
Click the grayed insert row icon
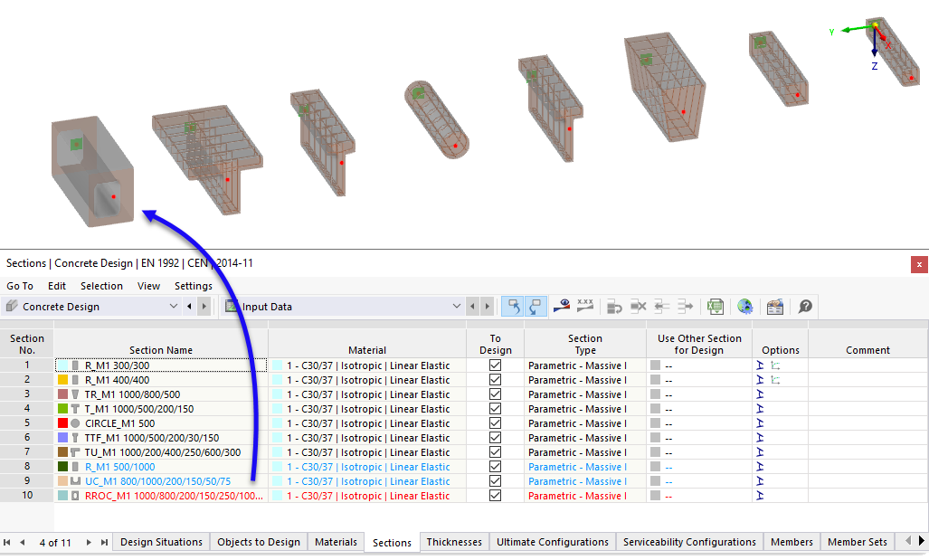coord(614,307)
